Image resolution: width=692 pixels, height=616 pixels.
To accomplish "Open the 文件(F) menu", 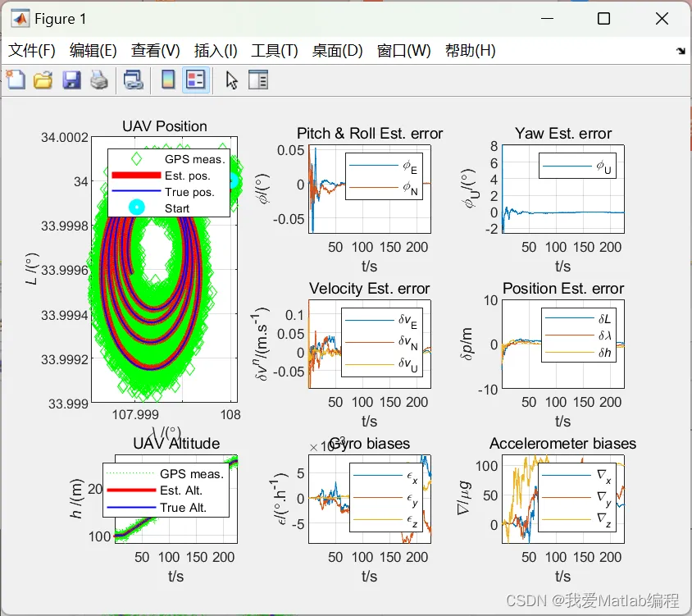I will click(32, 50).
